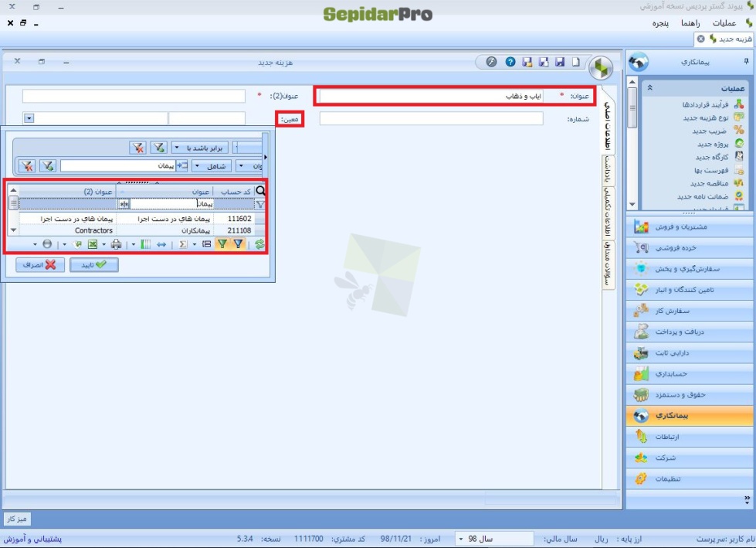756x548 pixels.
Task: Open the دریافت و پرداخت module
Action: point(690,332)
